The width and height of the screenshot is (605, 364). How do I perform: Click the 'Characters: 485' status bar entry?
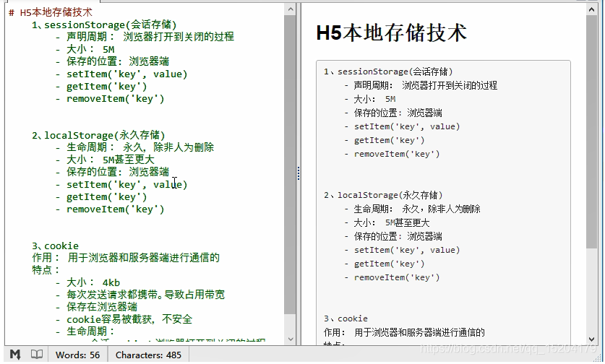[x=148, y=355]
